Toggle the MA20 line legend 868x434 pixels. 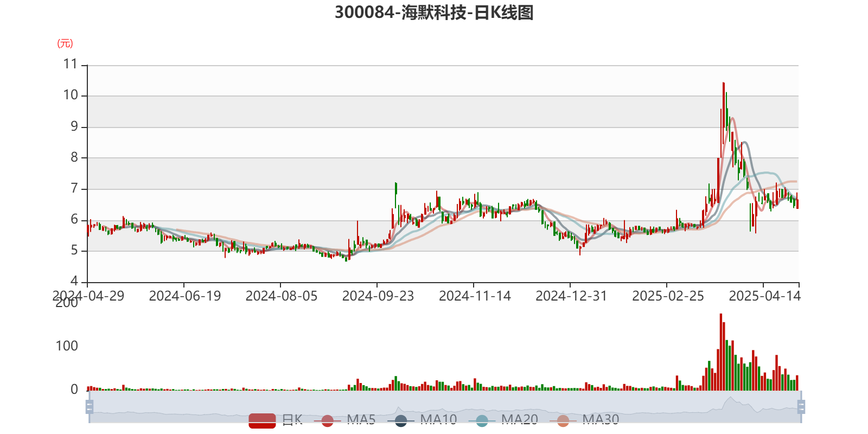[503, 420]
